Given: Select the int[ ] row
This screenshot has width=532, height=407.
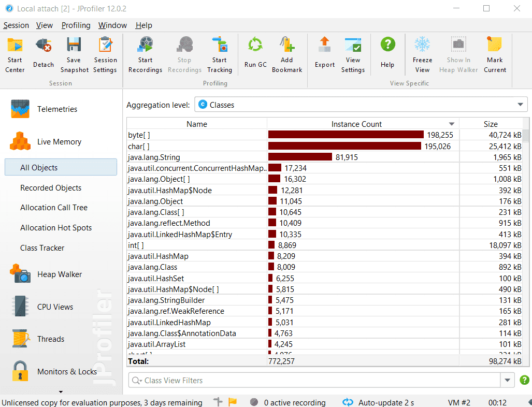Looking at the screenshot, I should pyautogui.click(x=325, y=245).
